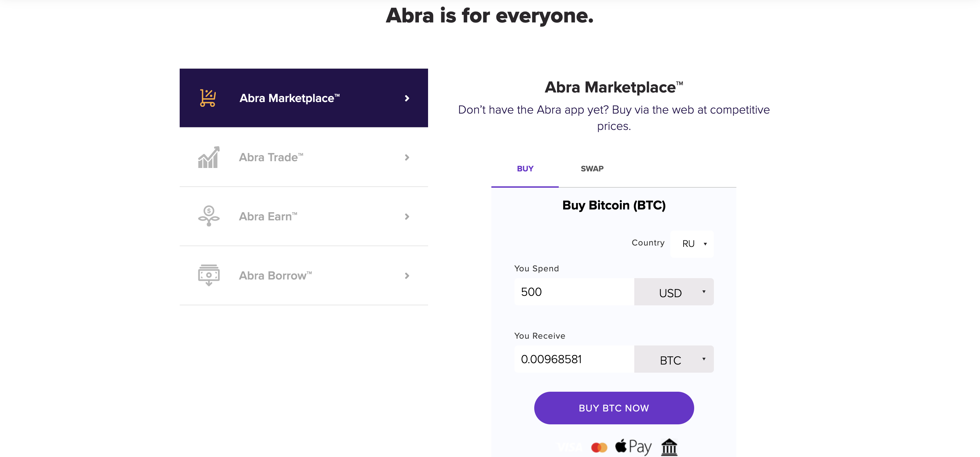Click the BUY BTC NOW button

pos(614,408)
